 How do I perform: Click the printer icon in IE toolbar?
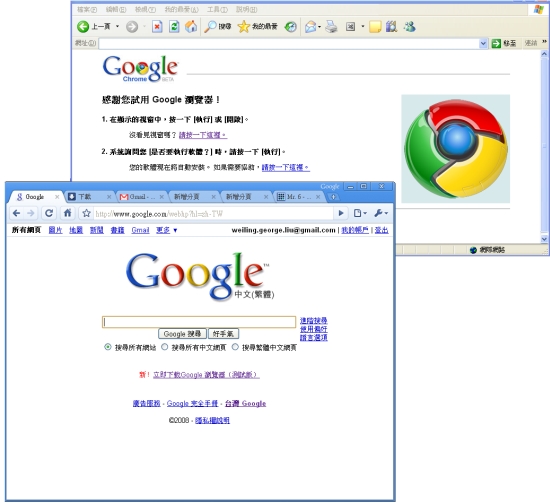pyautogui.click(x=331, y=27)
